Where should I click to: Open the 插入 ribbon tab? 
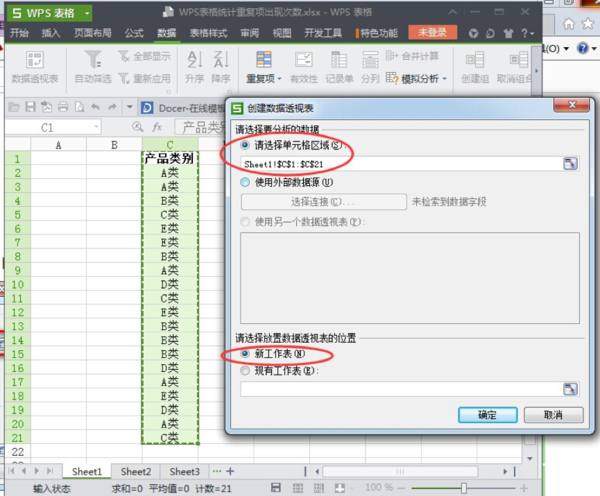(x=51, y=33)
